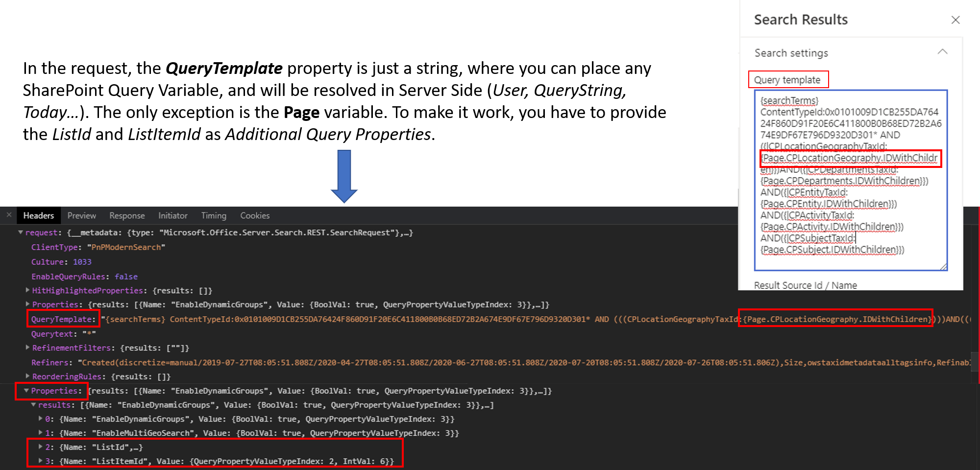Image resolution: width=980 pixels, height=470 pixels.
Task: Open the Headers tab
Action: click(x=39, y=215)
